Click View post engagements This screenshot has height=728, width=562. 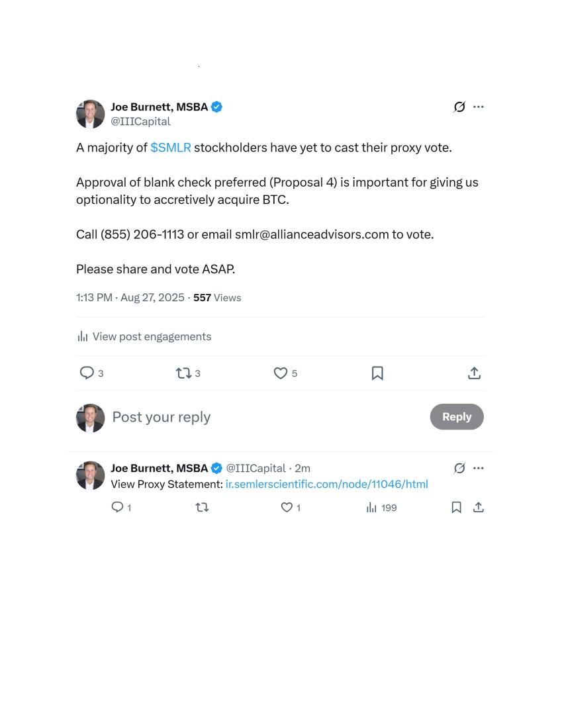click(144, 337)
